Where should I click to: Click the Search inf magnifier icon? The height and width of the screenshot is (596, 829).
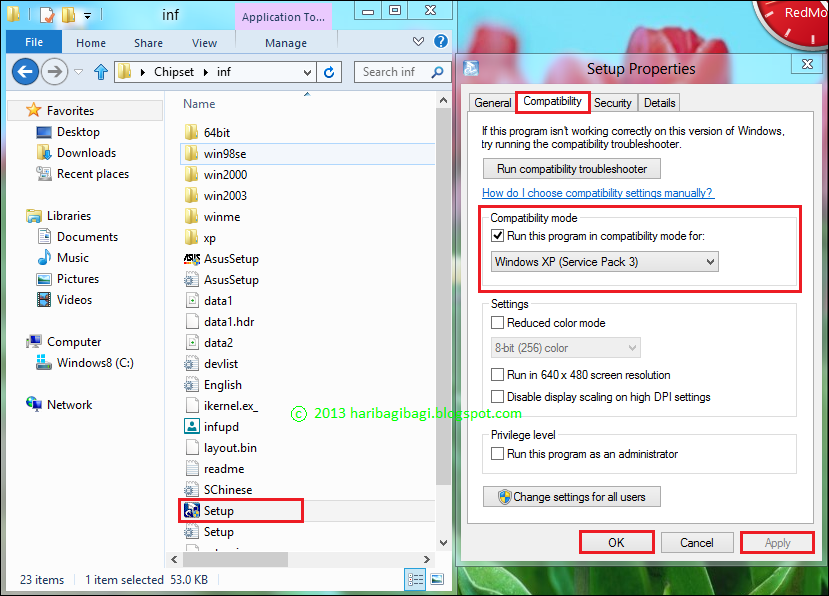click(438, 72)
